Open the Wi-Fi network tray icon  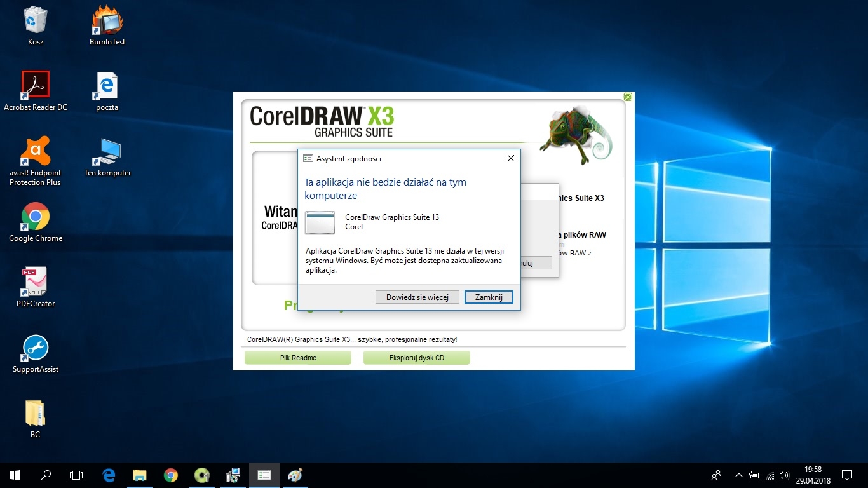click(x=770, y=475)
